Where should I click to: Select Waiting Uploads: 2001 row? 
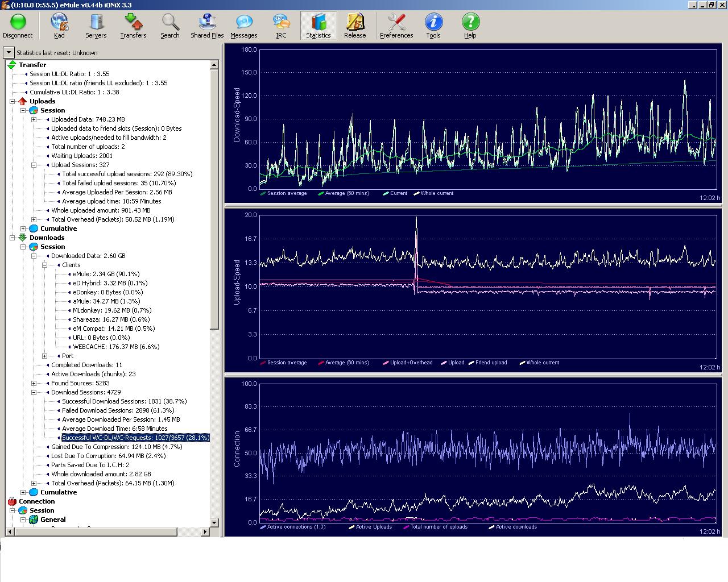pos(82,156)
